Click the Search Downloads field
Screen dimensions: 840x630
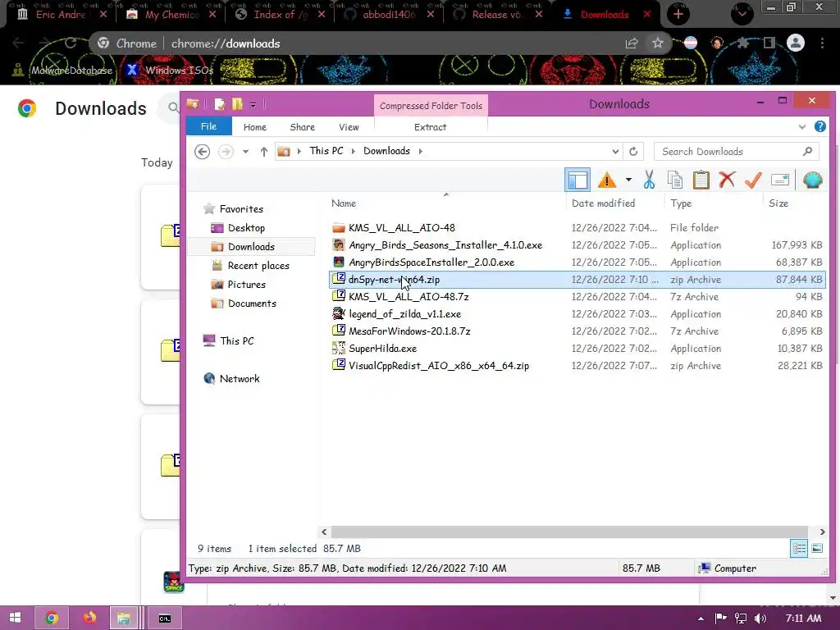737,152
